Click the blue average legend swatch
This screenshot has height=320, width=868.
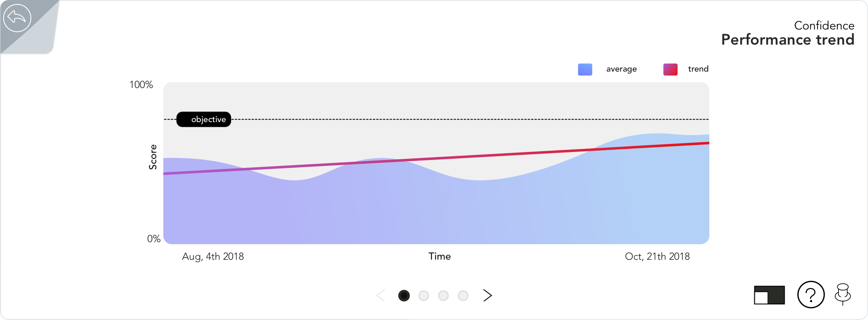tap(585, 69)
